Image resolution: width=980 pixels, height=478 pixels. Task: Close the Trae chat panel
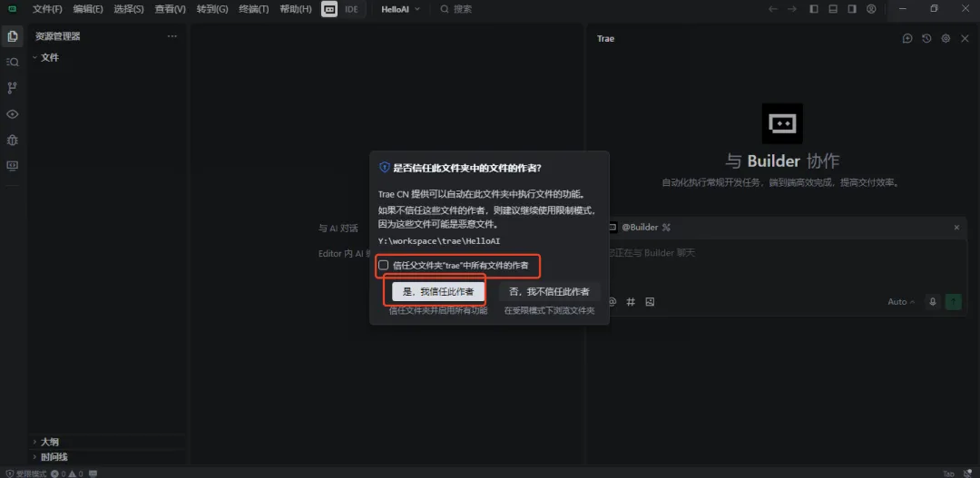(x=965, y=38)
